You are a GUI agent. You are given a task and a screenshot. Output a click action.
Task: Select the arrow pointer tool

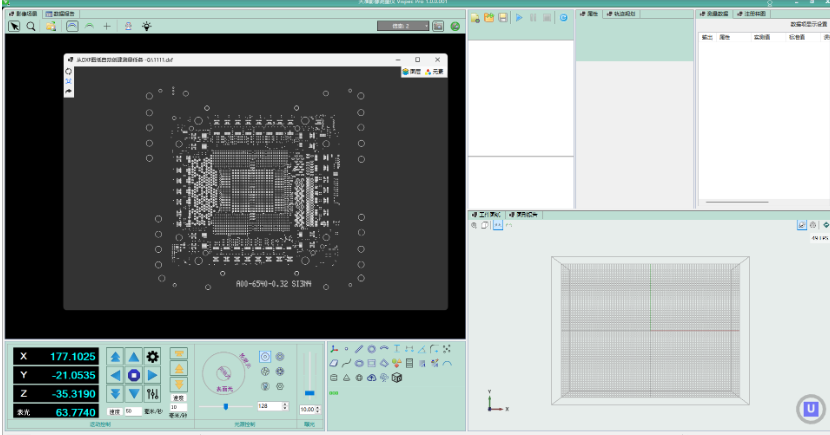click(x=14, y=26)
